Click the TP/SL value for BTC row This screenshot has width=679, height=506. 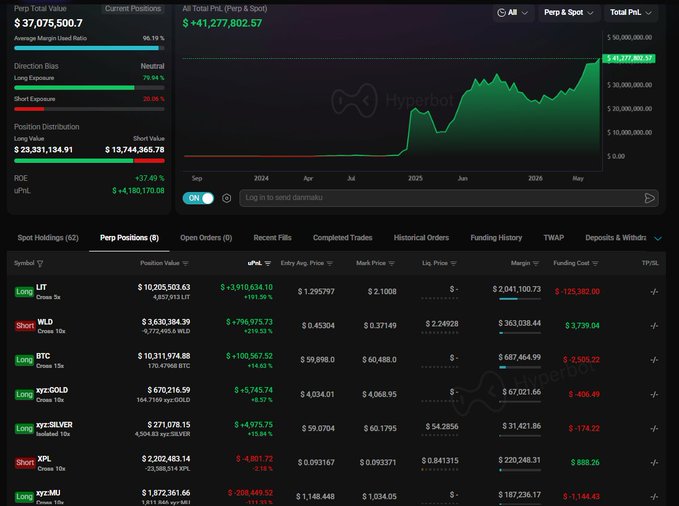coord(654,360)
